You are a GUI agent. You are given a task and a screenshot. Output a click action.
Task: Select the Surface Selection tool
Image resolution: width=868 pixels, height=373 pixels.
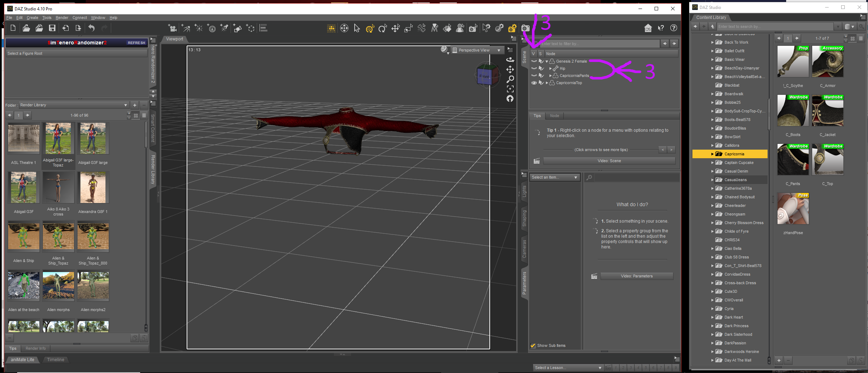click(447, 28)
